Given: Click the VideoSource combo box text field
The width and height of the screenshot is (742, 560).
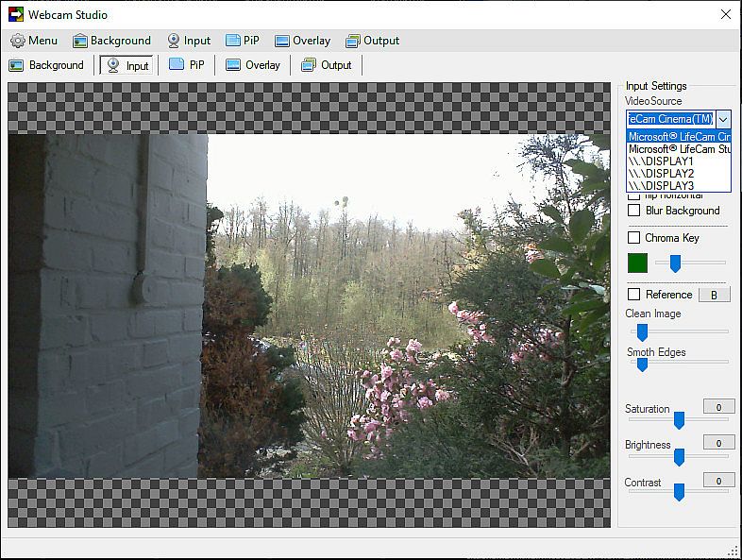Looking at the screenshot, I should (670, 119).
